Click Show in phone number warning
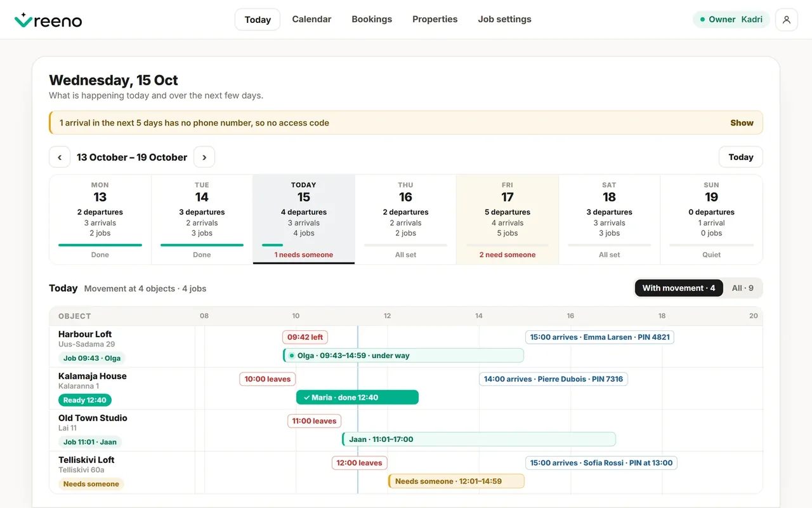This screenshot has height=508, width=812. [x=742, y=123]
